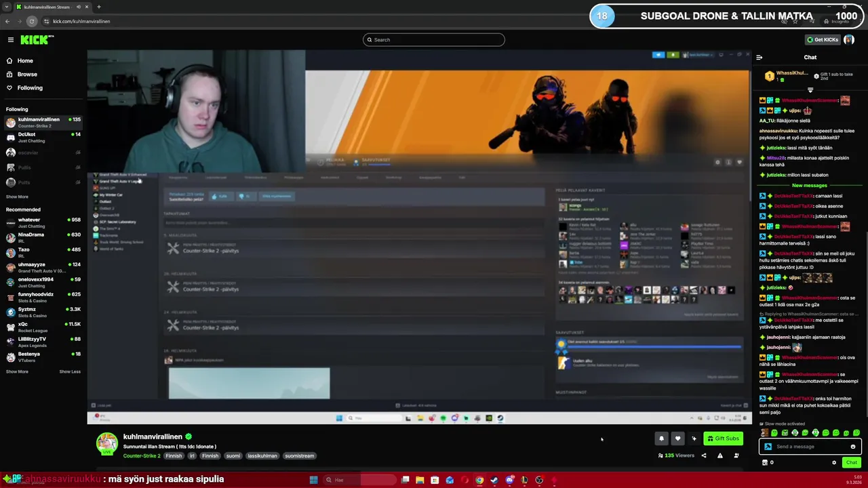This screenshot has height=488, width=868.
Task: Click the Get KICKs button
Action: [x=822, y=39]
